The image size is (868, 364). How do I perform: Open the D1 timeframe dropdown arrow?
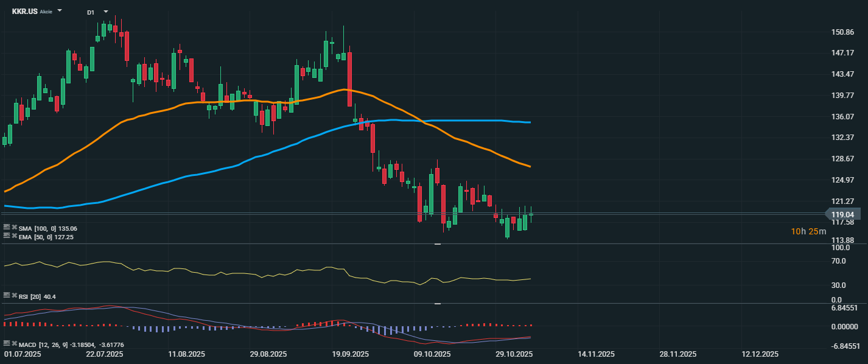point(106,12)
